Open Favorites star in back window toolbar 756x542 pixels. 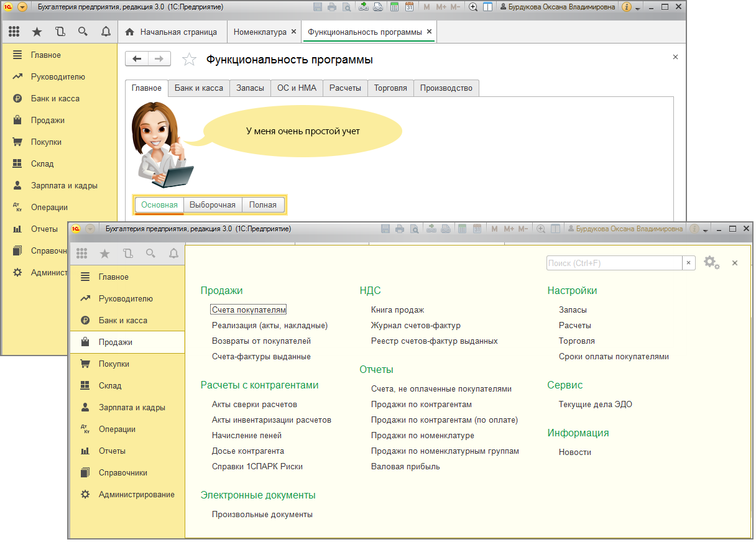[37, 32]
